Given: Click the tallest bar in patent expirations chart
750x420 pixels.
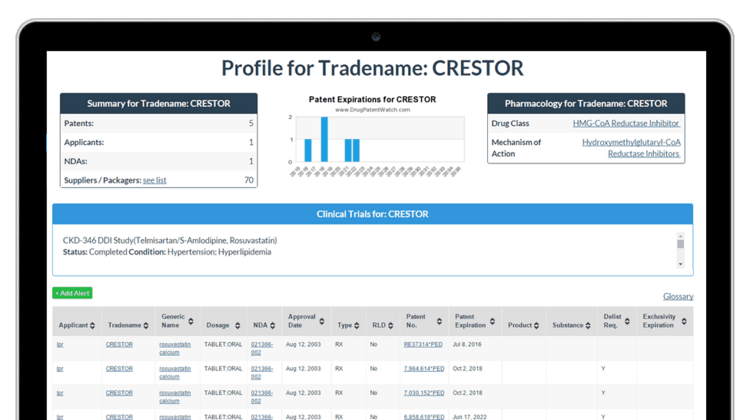Looking at the screenshot, I should click(x=324, y=139).
